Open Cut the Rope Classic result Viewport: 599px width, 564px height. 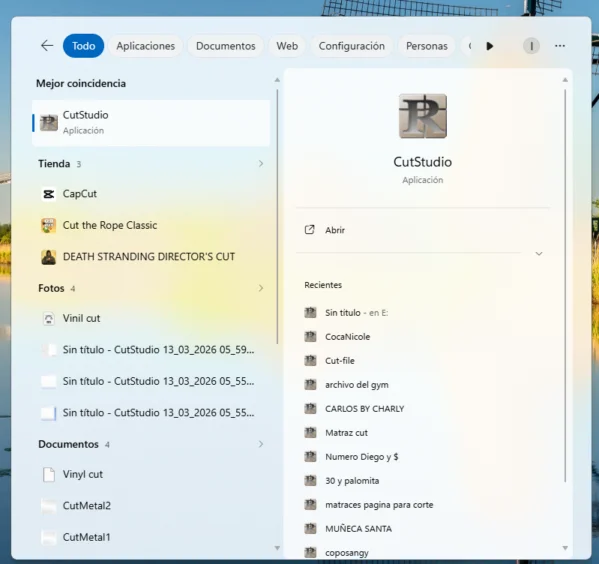click(151, 225)
